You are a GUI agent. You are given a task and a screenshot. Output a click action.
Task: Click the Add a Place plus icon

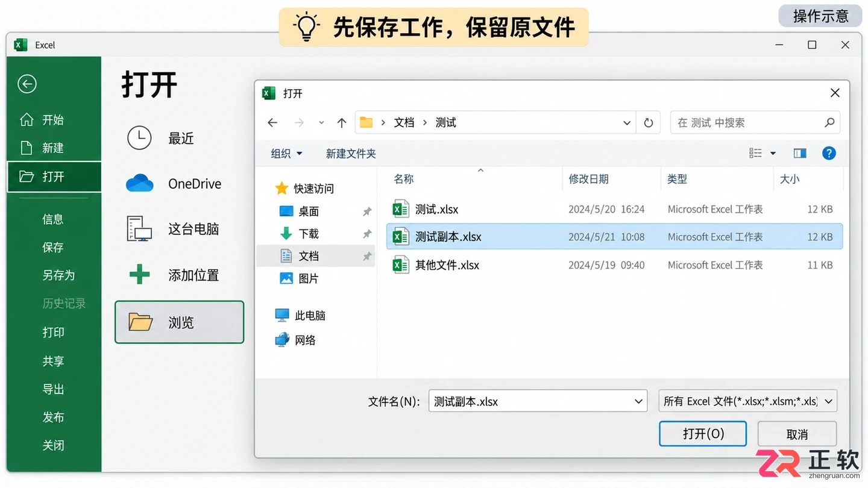point(140,275)
